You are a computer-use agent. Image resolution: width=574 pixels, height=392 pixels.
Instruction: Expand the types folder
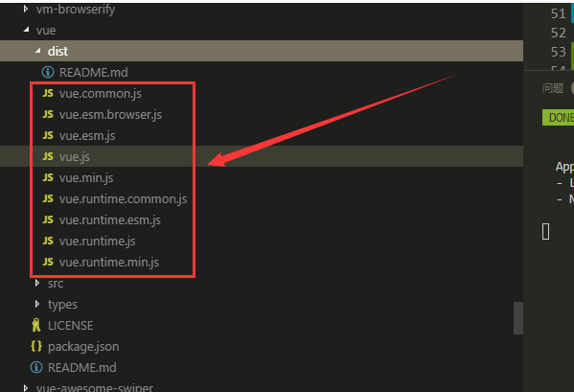tap(37, 304)
